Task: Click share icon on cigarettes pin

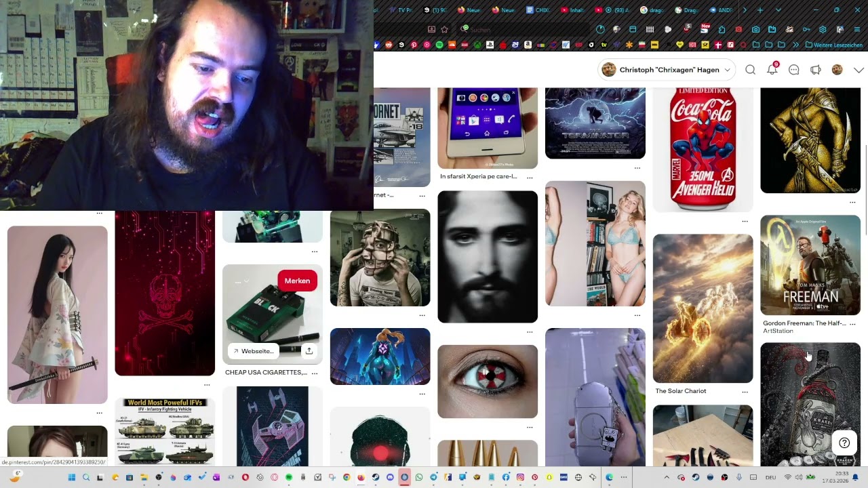Action: coord(309,351)
